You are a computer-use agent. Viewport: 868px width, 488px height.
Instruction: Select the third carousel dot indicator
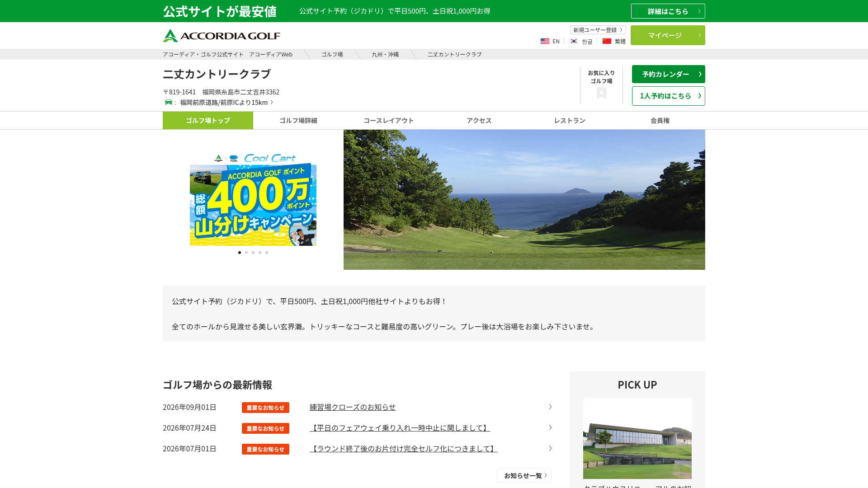pyautogui.click(x=253, y=253)
